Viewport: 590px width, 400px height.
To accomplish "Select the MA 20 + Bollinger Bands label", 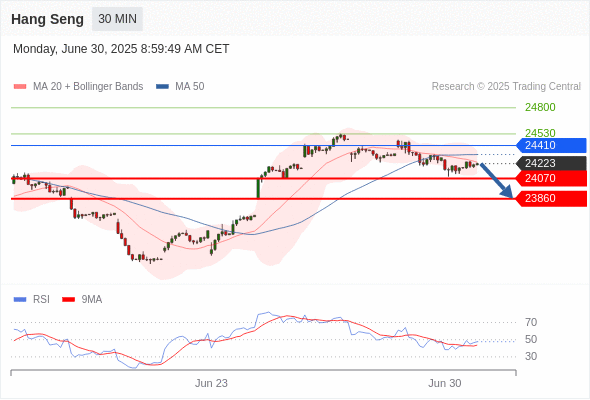I will [88, 87].
